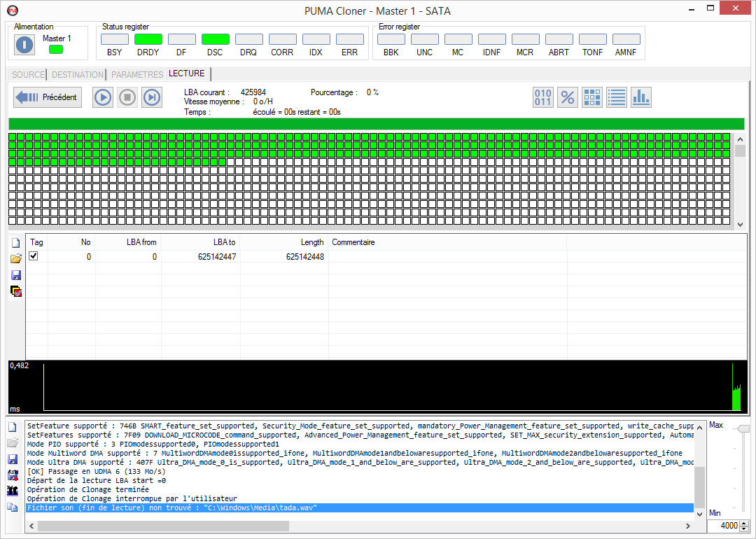Click the ERR status indicator
This screenshot has width=756, height=539.
349,39
